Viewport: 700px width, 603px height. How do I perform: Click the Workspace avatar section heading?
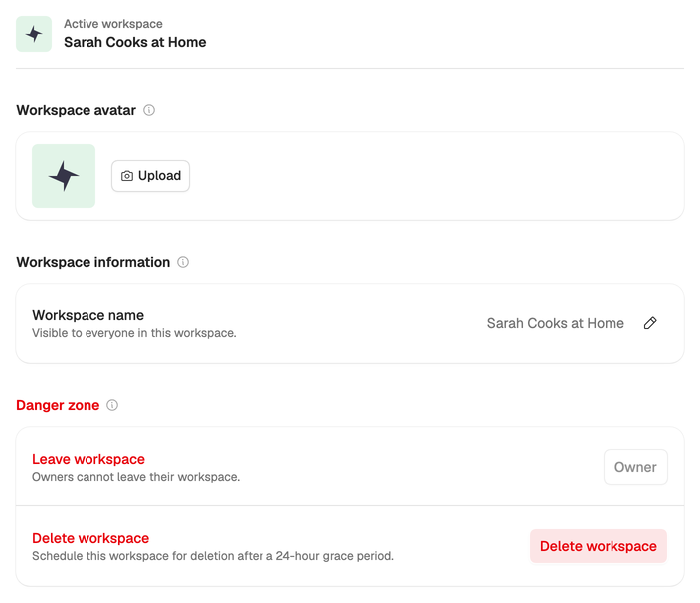coord(76,110)
